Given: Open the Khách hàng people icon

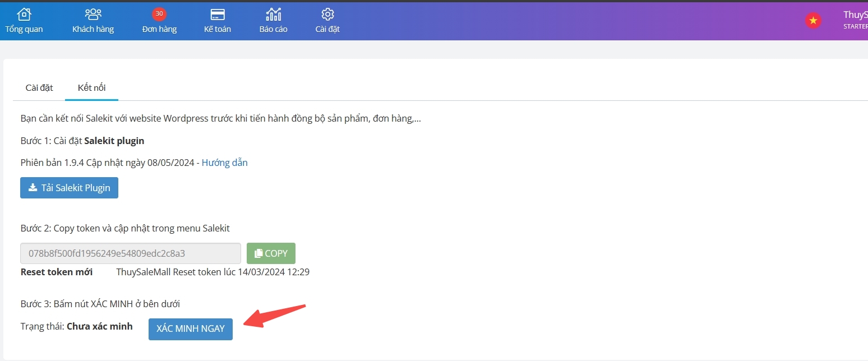Looking at the screenshot, I should click(x=93, y=14).
